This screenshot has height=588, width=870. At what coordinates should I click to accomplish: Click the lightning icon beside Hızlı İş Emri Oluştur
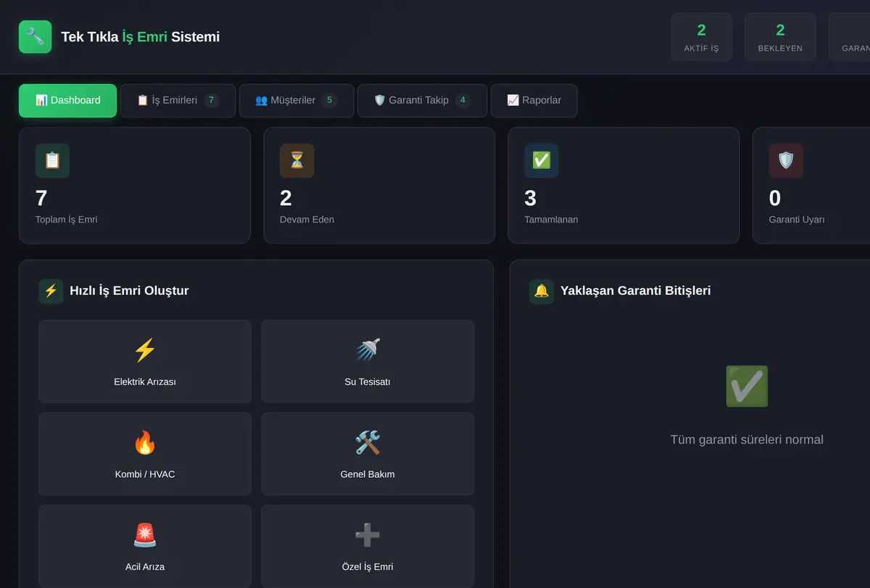pyautogui.click(x=51, y=291)
